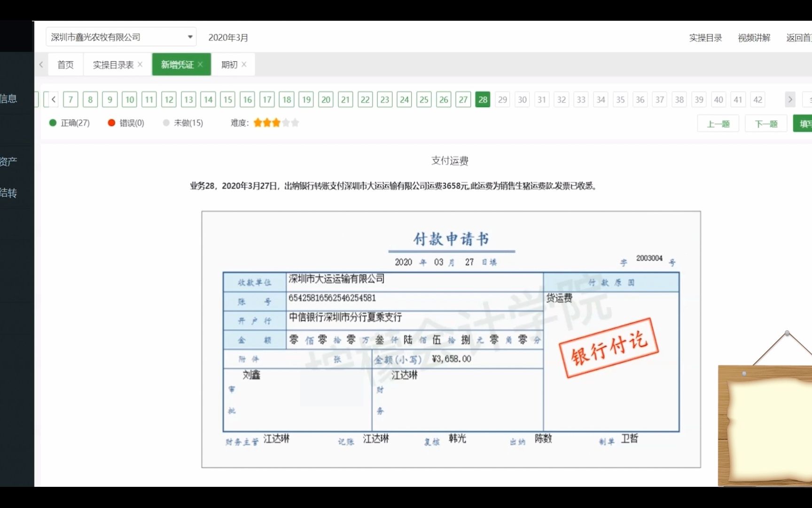This screenshot has height=508, width=812.
Task: Jump to question 36
Action: click(x=640, y=99)
